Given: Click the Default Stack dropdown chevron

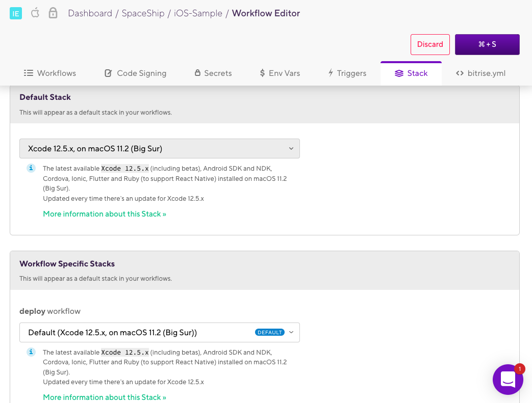Looking at the screenshot, I should tap(291, 148).
